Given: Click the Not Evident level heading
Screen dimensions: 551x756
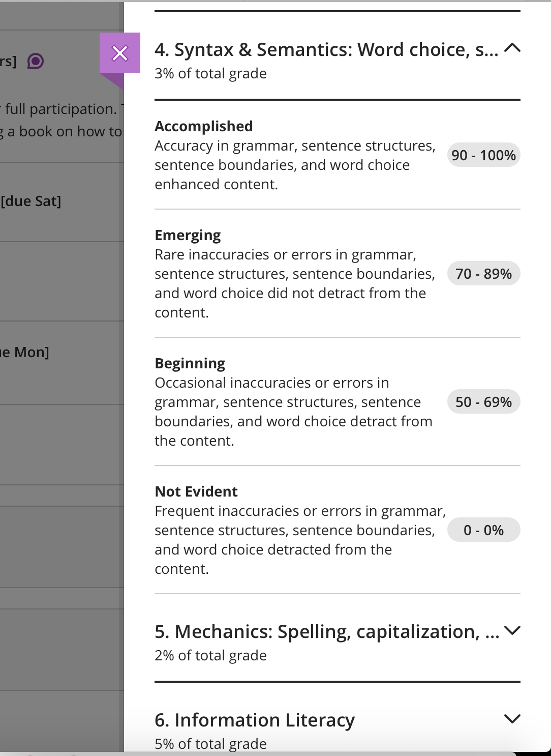Looking at the screenshot, I should [x=196, y=491].
